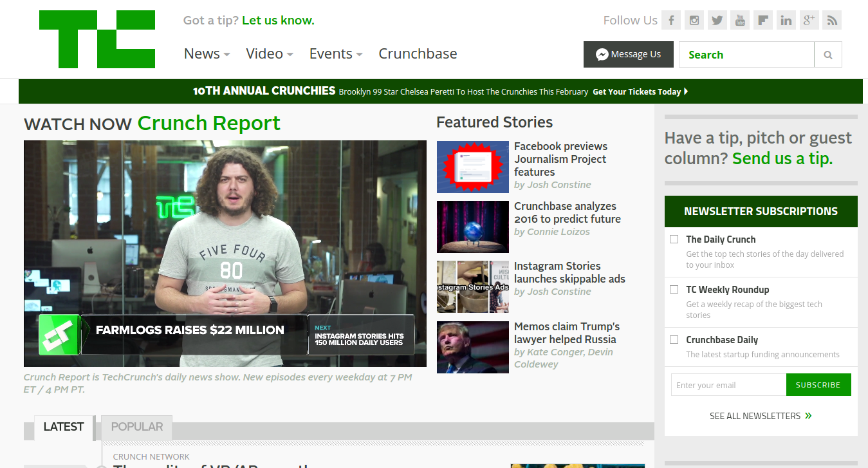Open the TechCrunch Instagram icon
Viewport: 868px width, 468px height.
(x=694, y=20)
